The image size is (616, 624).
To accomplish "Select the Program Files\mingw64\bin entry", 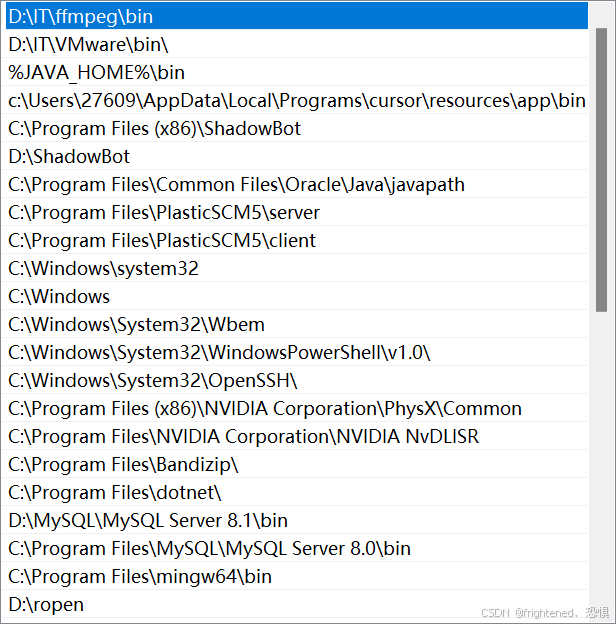I will click(296, 576).
